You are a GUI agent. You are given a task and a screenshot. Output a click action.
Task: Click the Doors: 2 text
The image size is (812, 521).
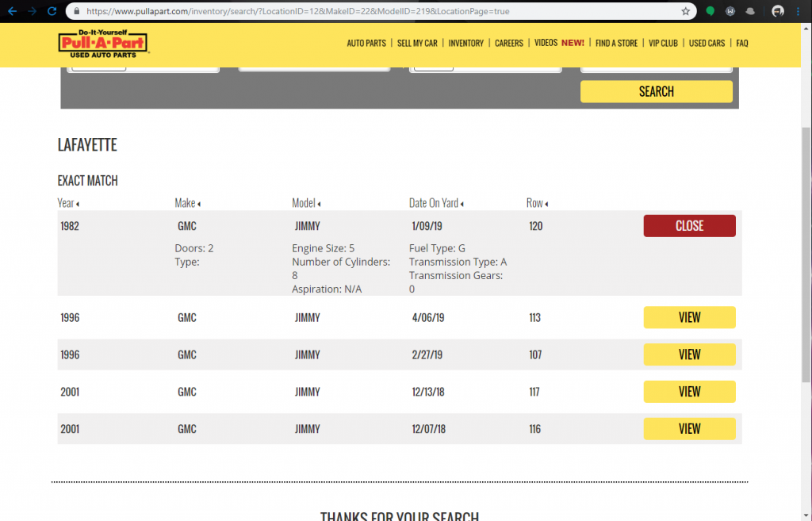click(194, 248)
